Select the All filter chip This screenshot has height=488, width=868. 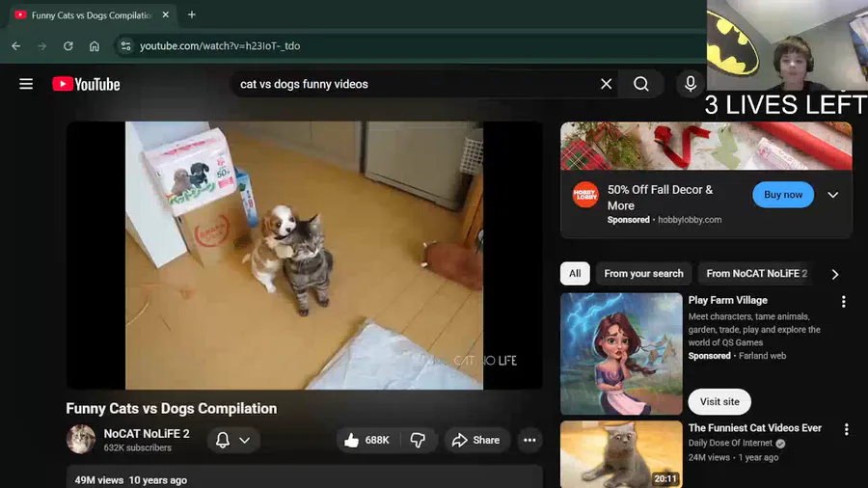point(575,273)
